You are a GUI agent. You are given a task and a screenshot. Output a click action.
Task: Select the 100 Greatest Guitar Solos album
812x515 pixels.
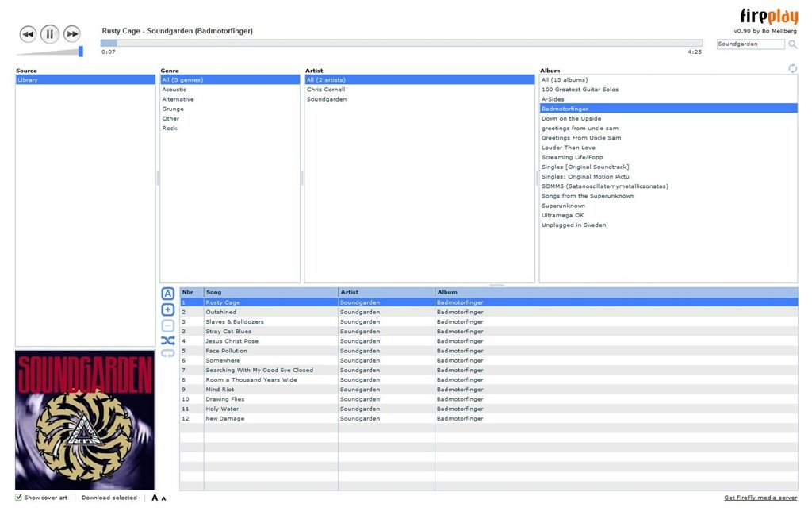point(668,90)
